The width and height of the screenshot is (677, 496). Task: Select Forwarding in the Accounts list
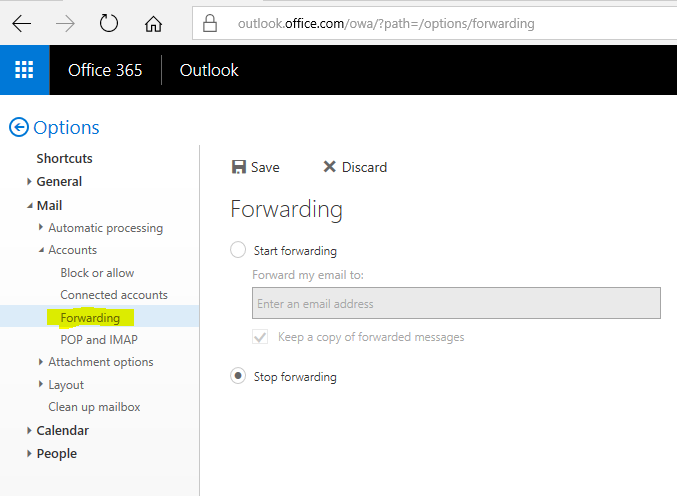pos(90,318)
